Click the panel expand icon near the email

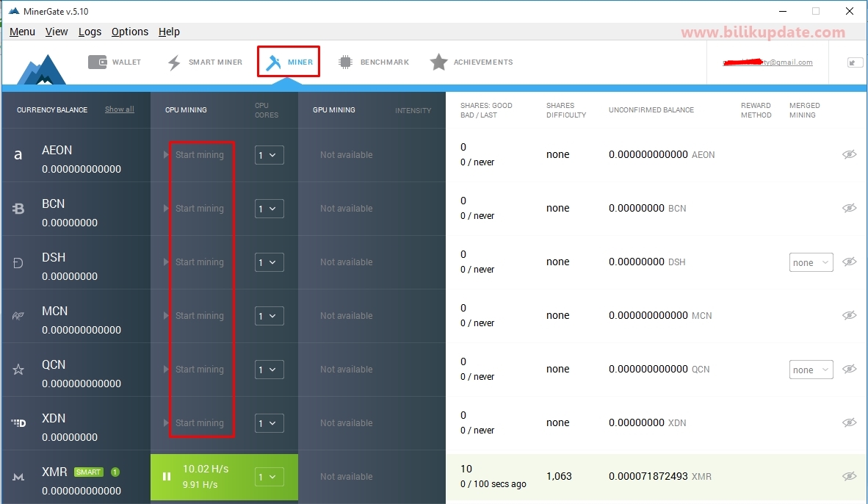pyautogui.click(x=854, y=62)
